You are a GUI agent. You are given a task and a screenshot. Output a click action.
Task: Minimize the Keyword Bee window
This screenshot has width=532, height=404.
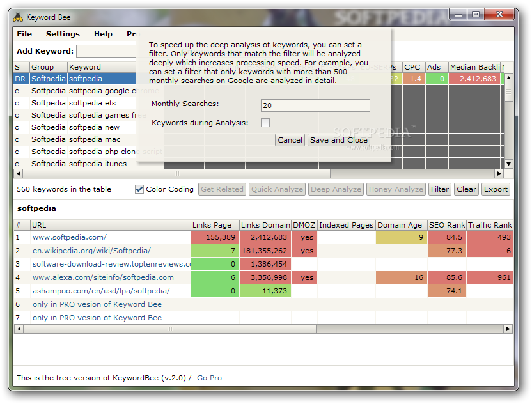(458, 14)
